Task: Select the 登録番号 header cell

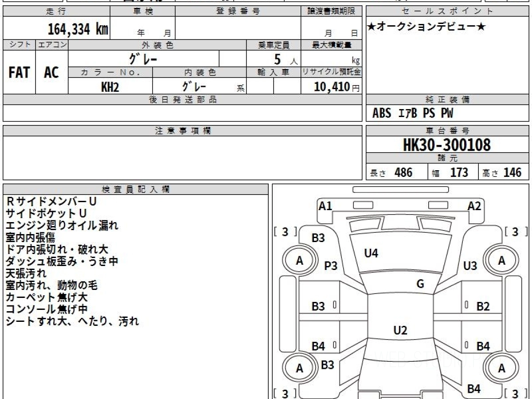Action: click(x=238, y=12)
